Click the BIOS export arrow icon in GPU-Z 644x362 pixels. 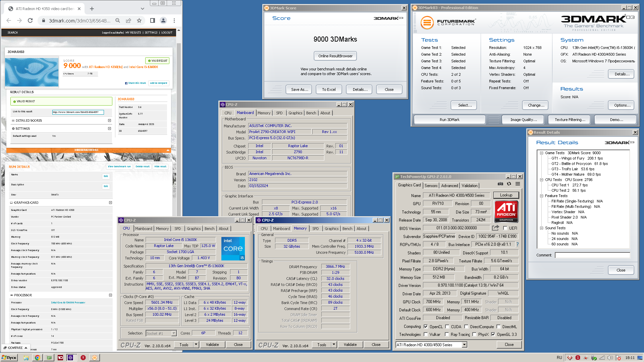click(x=495, y=228)
